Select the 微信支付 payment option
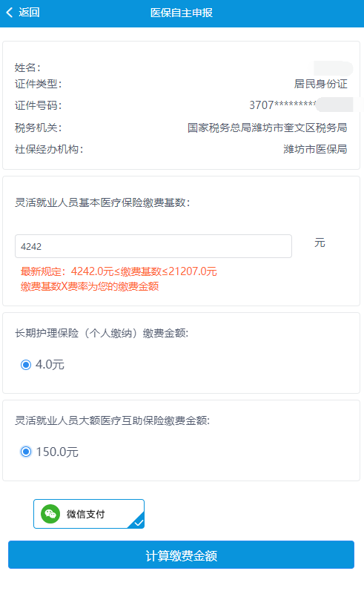 coord(89,514)
